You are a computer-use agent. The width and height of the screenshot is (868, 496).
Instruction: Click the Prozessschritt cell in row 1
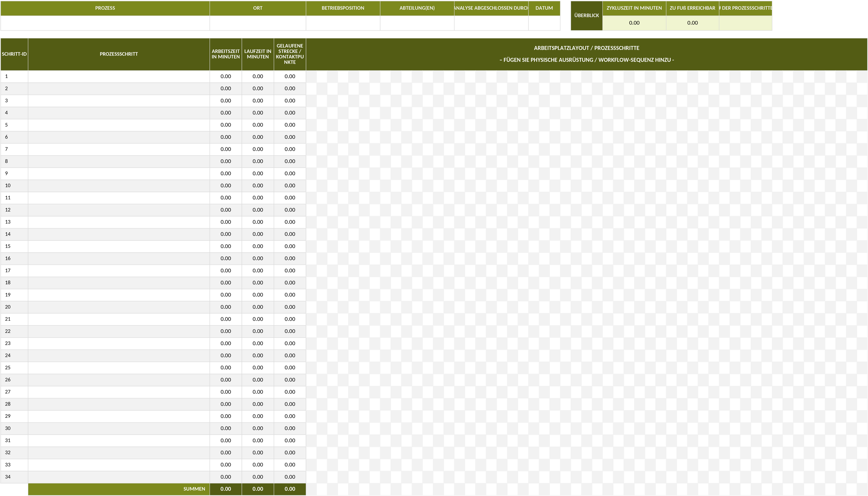coord(119,76)
